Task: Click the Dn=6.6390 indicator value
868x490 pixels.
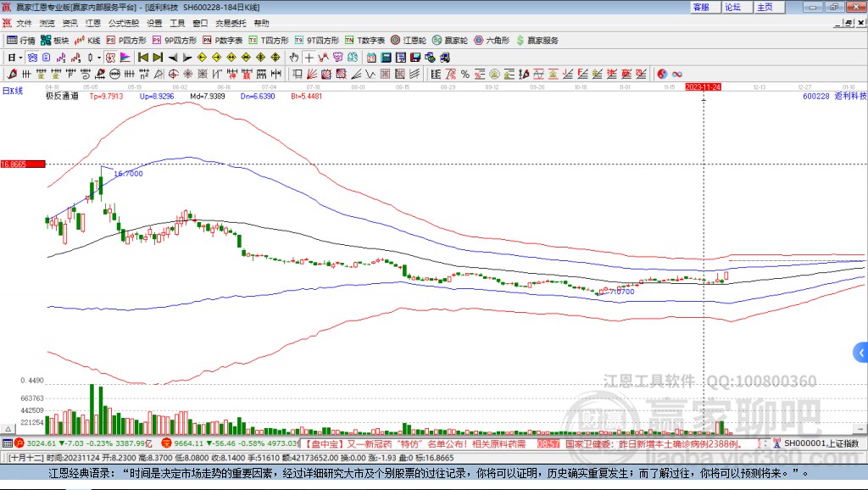Action: (x=258, y=97)
